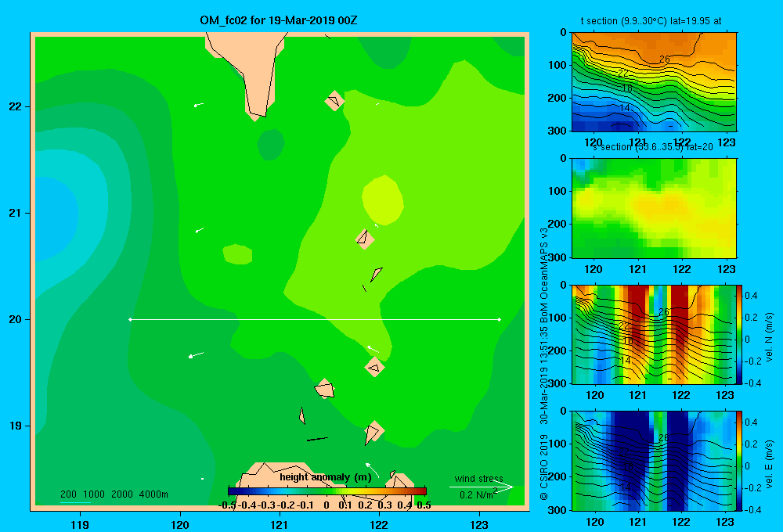Open the temperature section plot
Screen dimensions: 783x532
tap(654, 82)
